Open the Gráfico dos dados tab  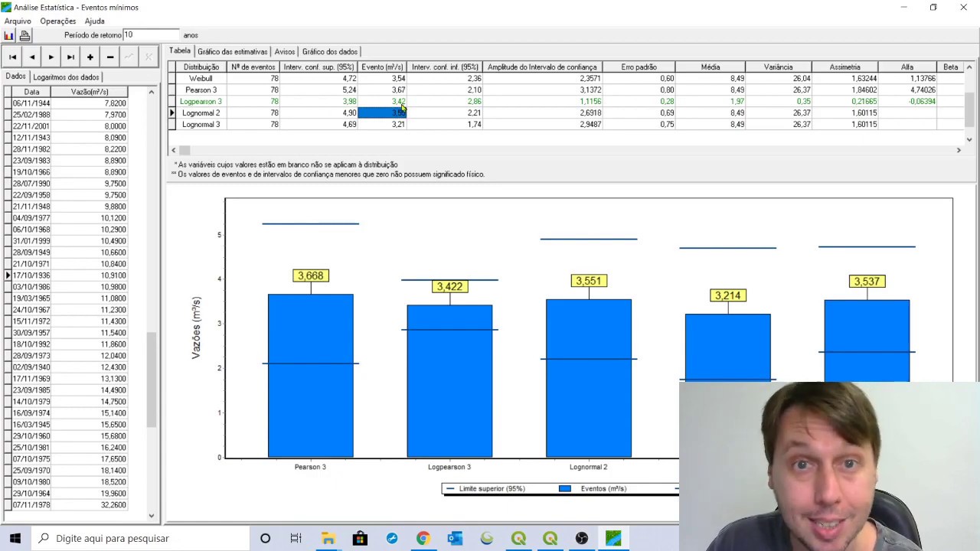[330, 51]
